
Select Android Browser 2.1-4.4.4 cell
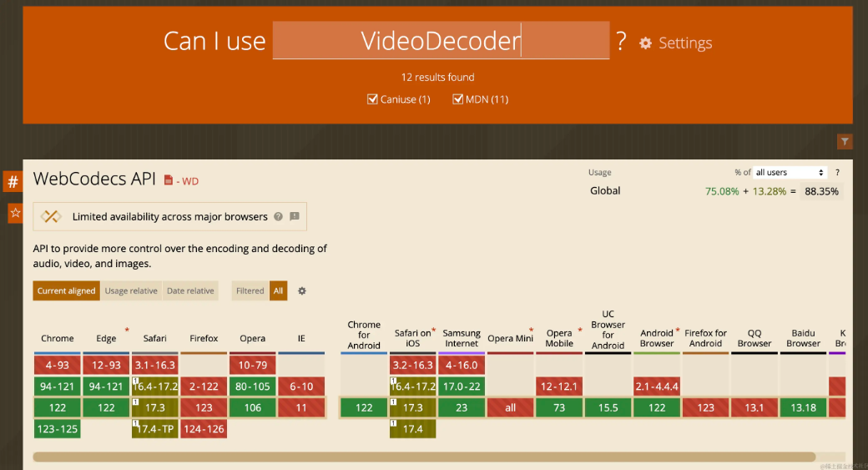click(657, 387)
